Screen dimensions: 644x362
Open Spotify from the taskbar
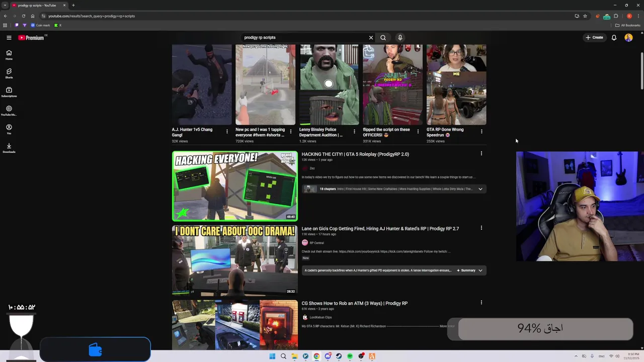click(x=350, y=356)
